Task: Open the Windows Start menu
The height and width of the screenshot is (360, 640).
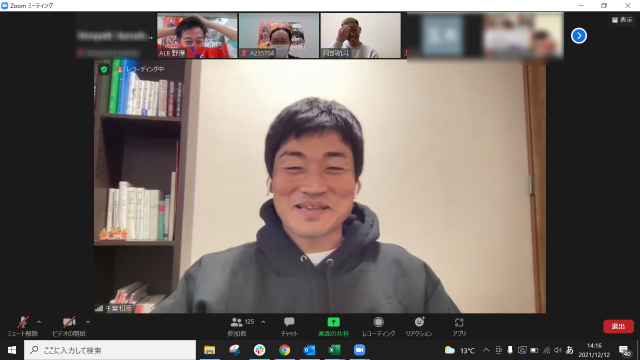Action: click(x=12, y=350)
